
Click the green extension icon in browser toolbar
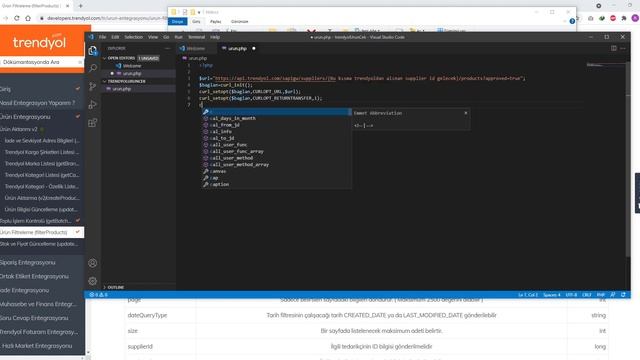(602, 18)
